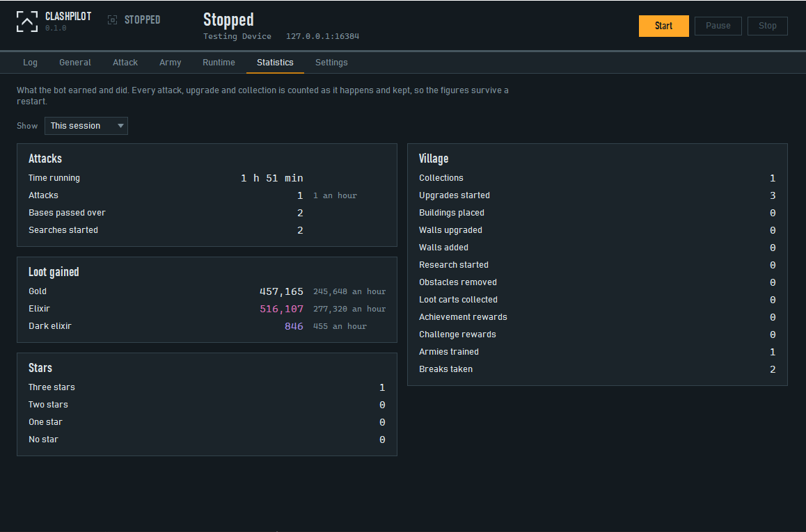Switch to the Runtime tab
The image size is (806, 532).
tap(219, 63)
